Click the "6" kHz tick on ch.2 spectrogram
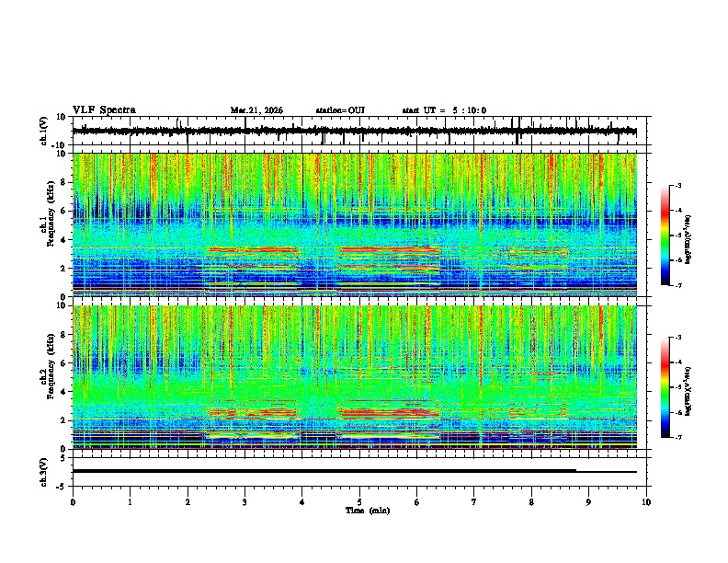Viewport: 728px width, 563px height. (63, 363)
